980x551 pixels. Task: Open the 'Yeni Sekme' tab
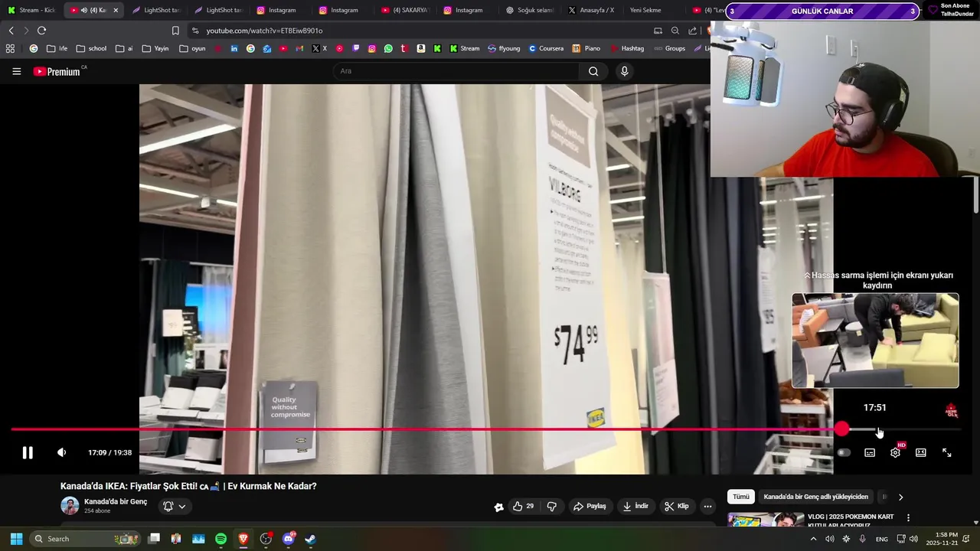645,10
